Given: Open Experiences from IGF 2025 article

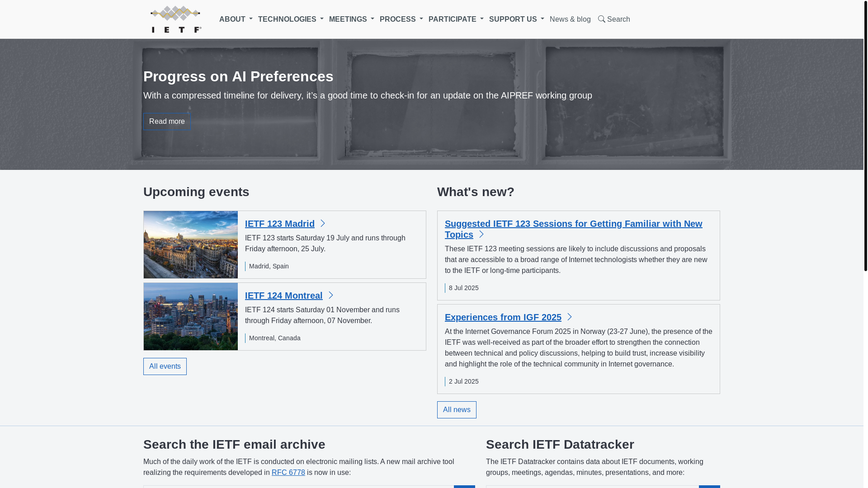Looking at the screenshot, I should click(503, 317).
